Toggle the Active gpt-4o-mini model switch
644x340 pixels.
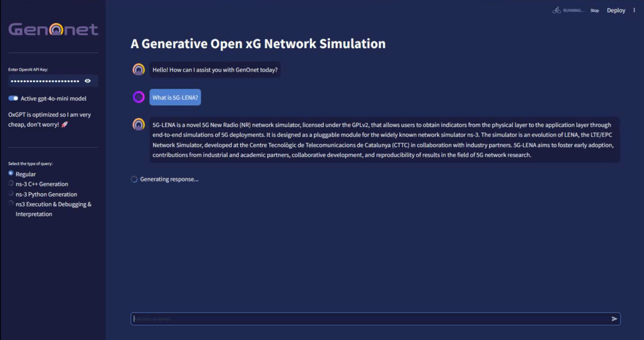pyautogui.click(x=13, y=98)
